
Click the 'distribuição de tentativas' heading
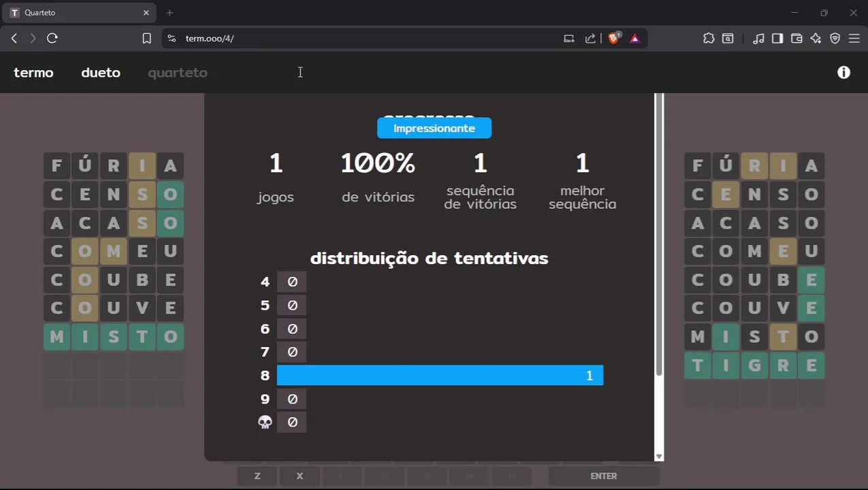coord(429,259)
